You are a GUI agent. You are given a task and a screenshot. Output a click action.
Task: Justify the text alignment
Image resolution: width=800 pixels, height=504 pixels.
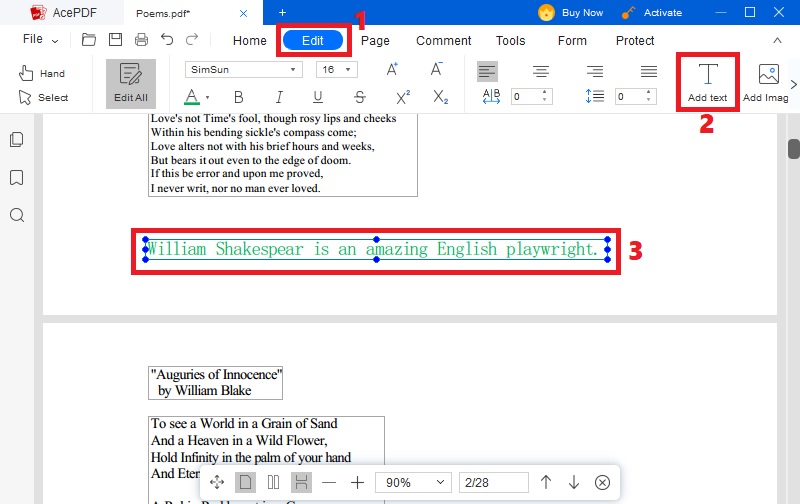point(649,71)
